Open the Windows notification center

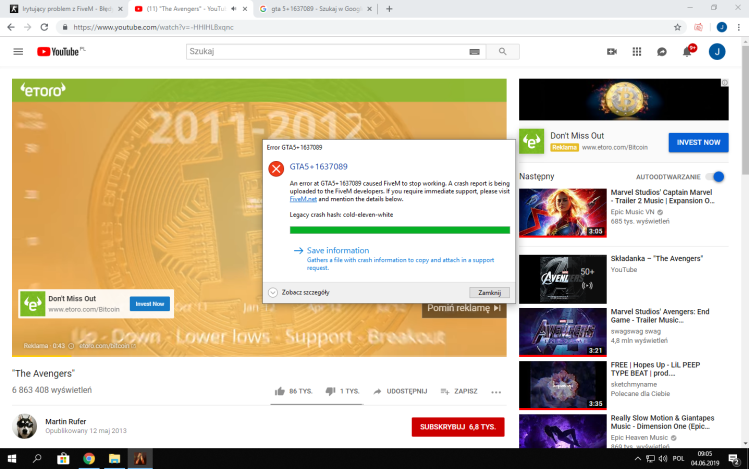(734, 459)
